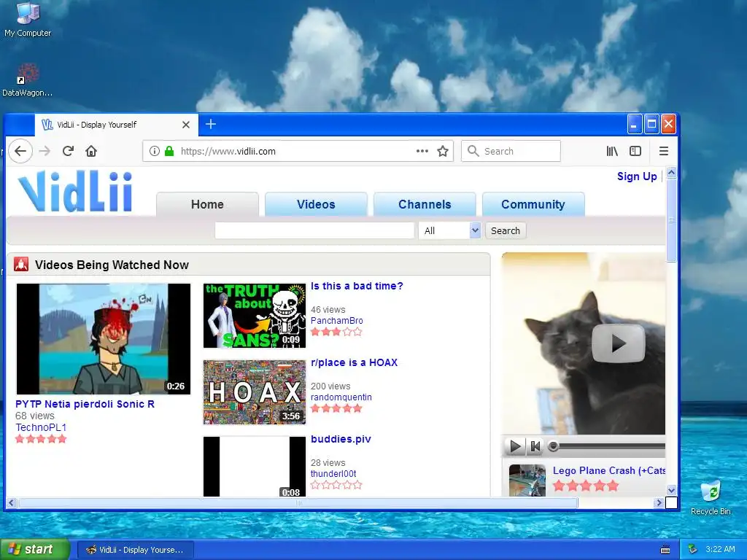Select the VidLii - Display Yourself browser tab
This screenshot has width=747, height=560.
pos(116,125)
